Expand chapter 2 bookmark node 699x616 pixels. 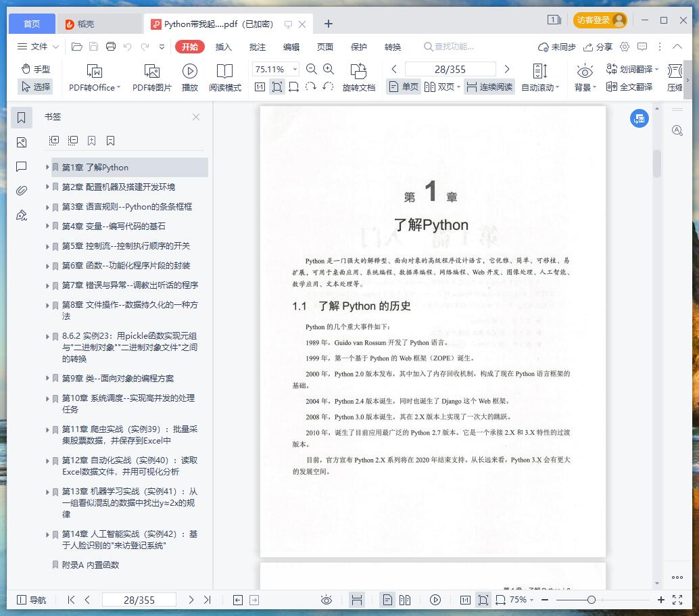47,187
